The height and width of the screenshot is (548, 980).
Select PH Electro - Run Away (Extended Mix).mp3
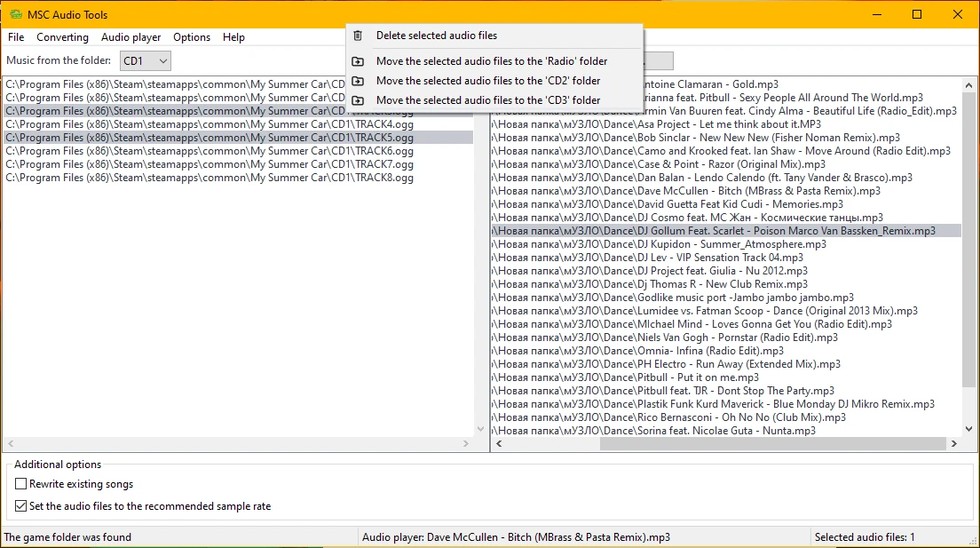[726, 364]
